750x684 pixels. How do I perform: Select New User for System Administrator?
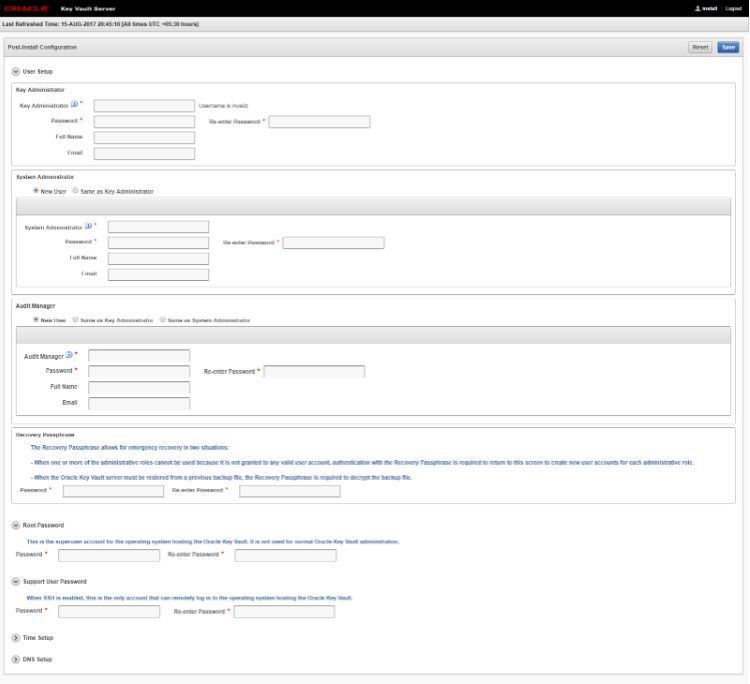(x=36, y=190)
